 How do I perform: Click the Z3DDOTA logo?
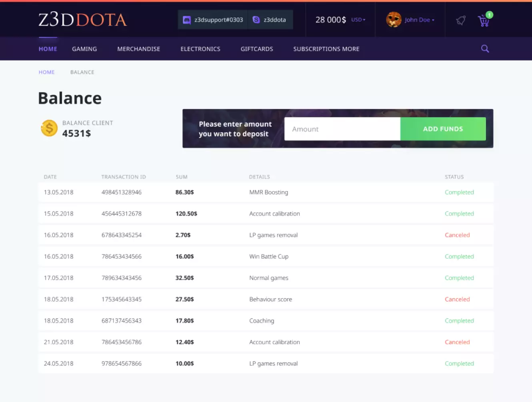[83, 20]
